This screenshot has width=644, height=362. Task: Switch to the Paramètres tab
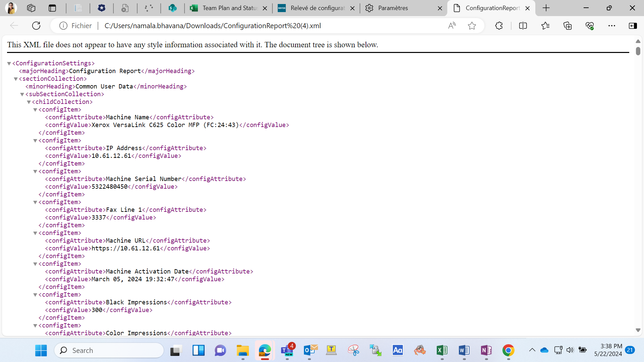pos(404,8)
